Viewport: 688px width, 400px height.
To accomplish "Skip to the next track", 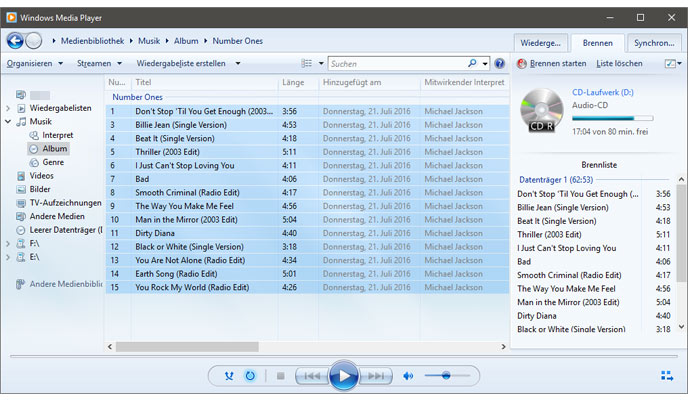I will [x=376, y=376].
